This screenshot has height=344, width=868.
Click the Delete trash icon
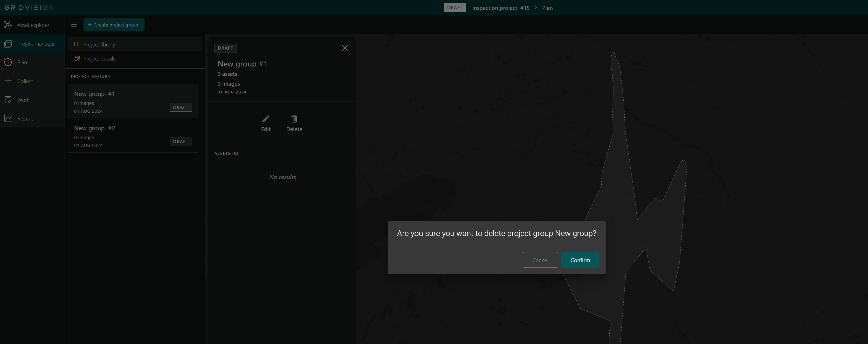pyautogui.click(x=294, y=119)
